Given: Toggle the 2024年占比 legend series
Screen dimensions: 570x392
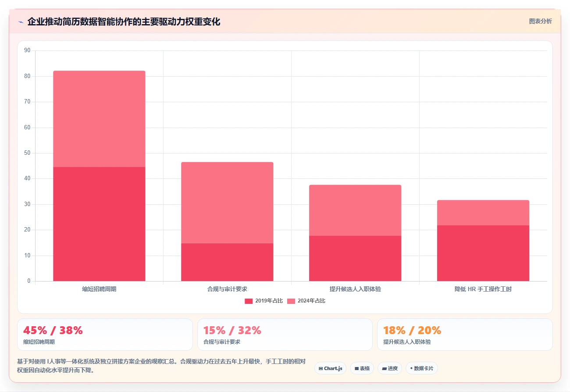Looking at the screenshot, I should (x=306, y=301).
